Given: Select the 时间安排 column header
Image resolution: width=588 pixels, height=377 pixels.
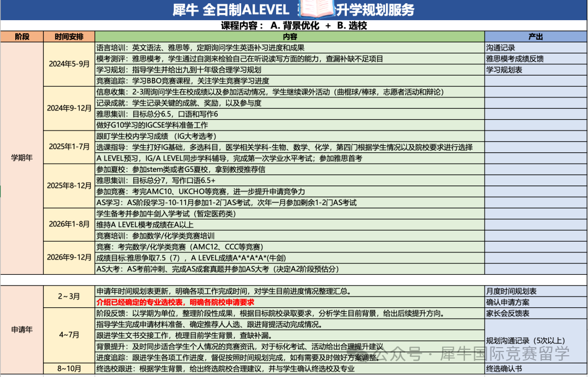Looking at the screenshot, I should pos(69,37).
